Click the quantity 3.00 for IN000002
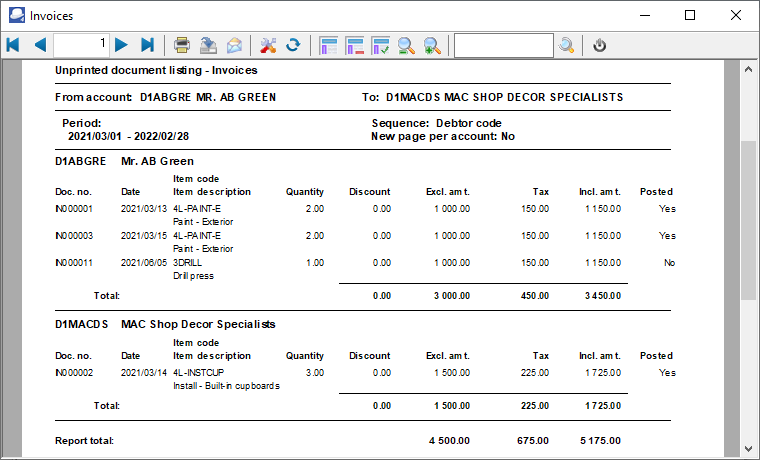This screenshot has width=760, height=460. (315, 373)
